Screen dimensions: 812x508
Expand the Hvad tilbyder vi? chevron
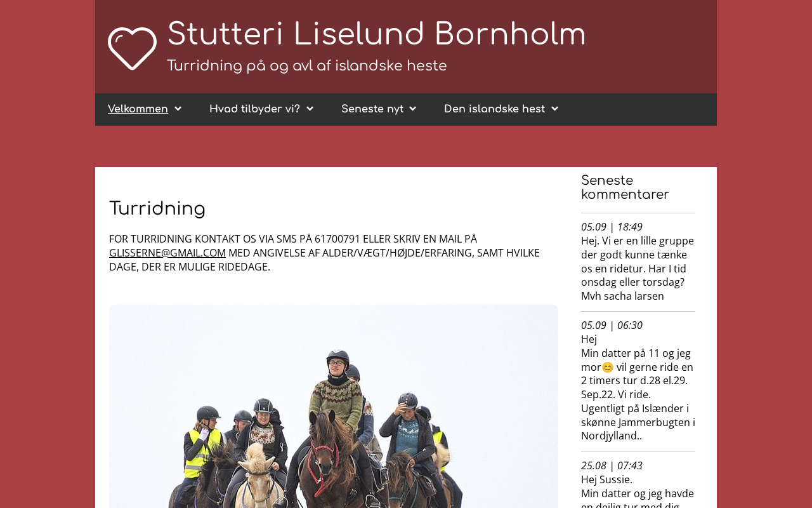pos(310,109)
